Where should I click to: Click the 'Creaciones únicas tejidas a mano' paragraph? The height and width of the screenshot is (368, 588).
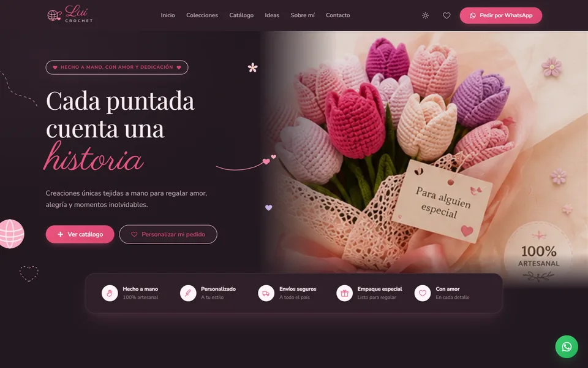(x=126, y=199)
